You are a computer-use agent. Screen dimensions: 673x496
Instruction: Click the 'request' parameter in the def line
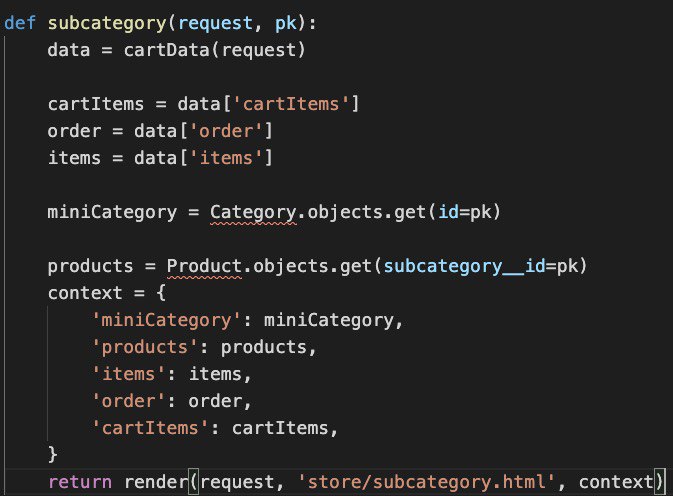point(215,24)
